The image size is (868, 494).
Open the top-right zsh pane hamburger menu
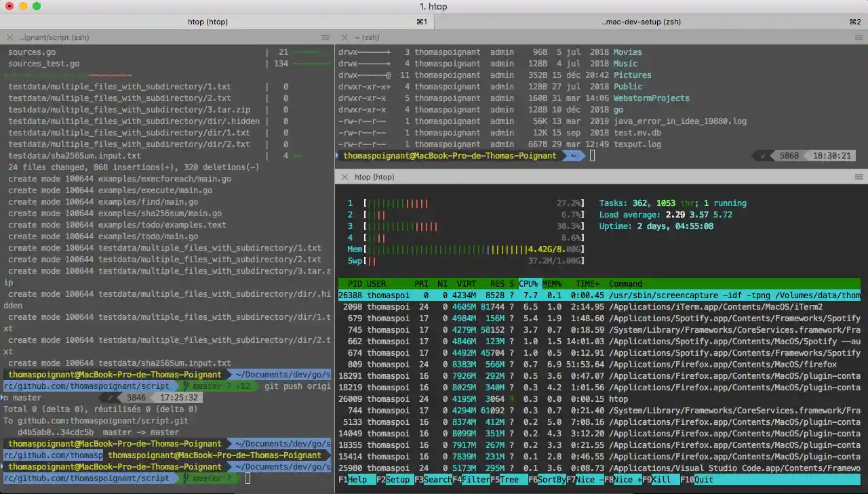859,37
